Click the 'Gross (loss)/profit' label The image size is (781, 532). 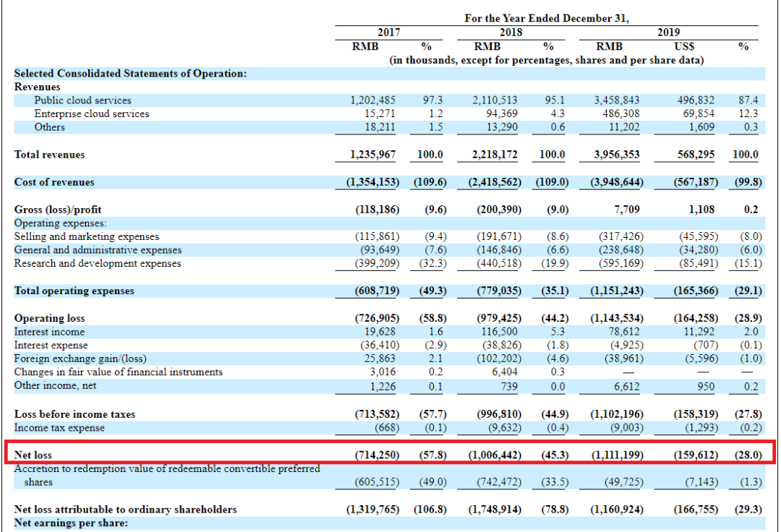[58, 210]
